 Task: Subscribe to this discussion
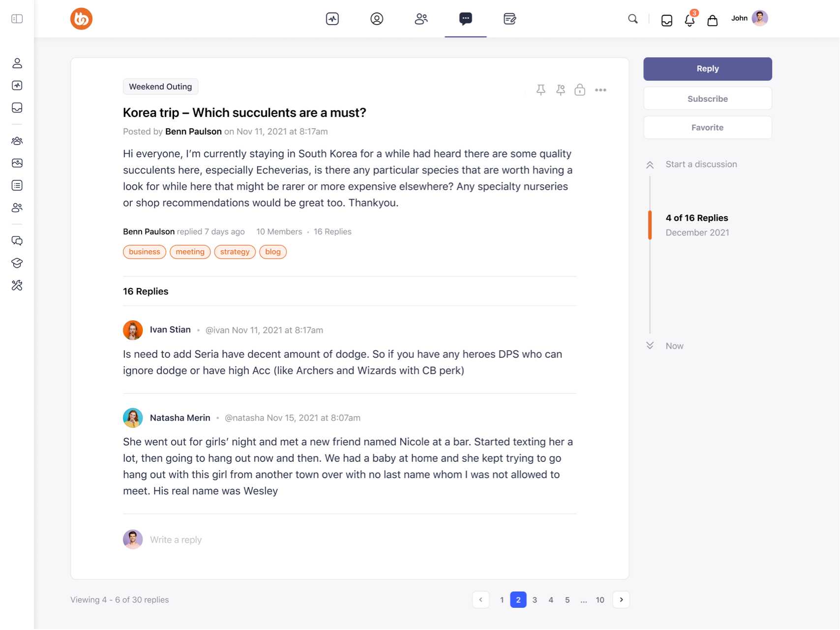click(707, 98)
